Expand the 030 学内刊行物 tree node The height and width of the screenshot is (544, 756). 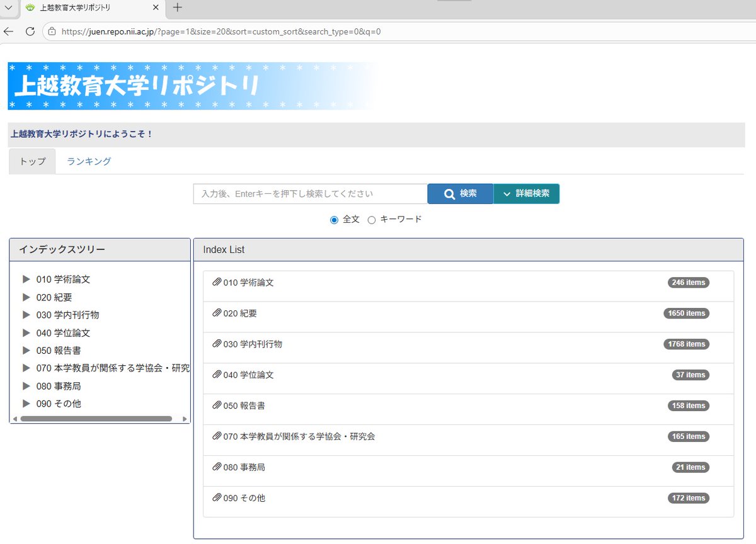(26, 315)
